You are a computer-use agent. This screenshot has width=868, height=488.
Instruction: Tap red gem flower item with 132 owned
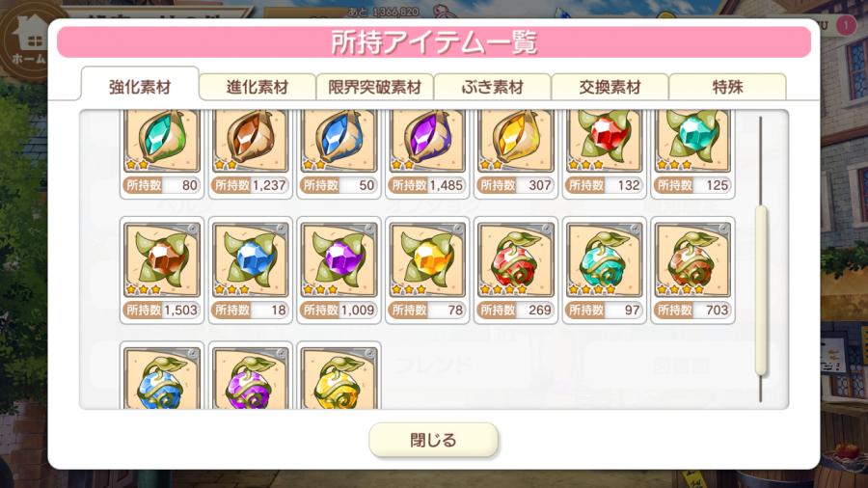pos(605,152)
